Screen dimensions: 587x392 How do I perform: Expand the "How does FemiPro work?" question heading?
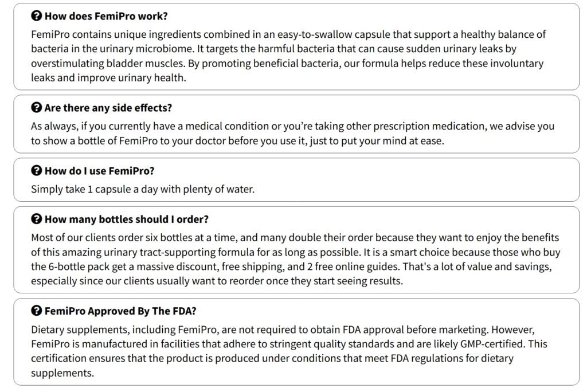coord(106,16)
